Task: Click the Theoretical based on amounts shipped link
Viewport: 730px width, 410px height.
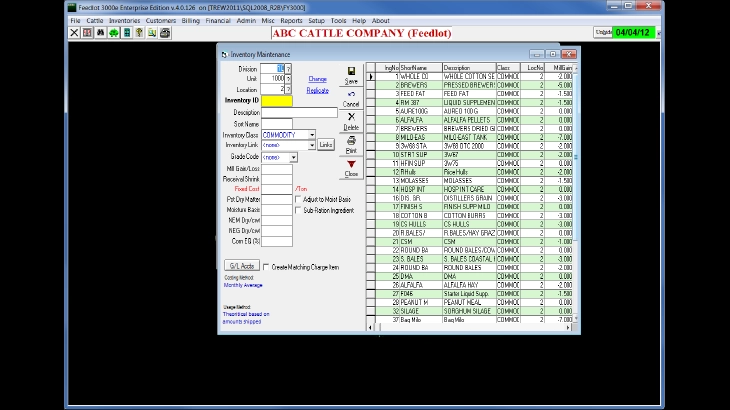Action: tap(246, 318)
